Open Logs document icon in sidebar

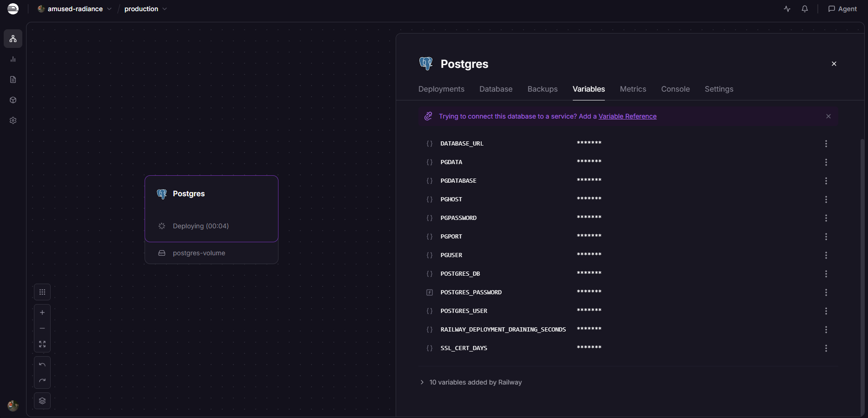point(13,80)
